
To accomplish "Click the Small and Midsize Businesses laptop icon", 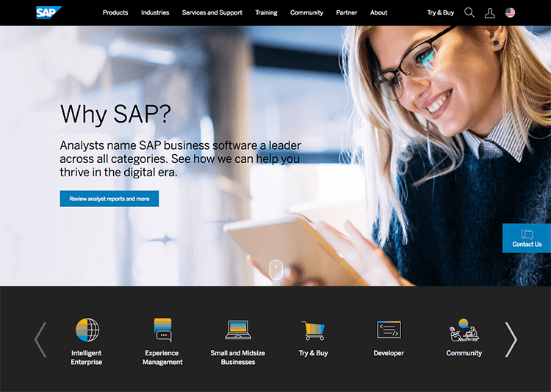I will (x=238, y=330).
